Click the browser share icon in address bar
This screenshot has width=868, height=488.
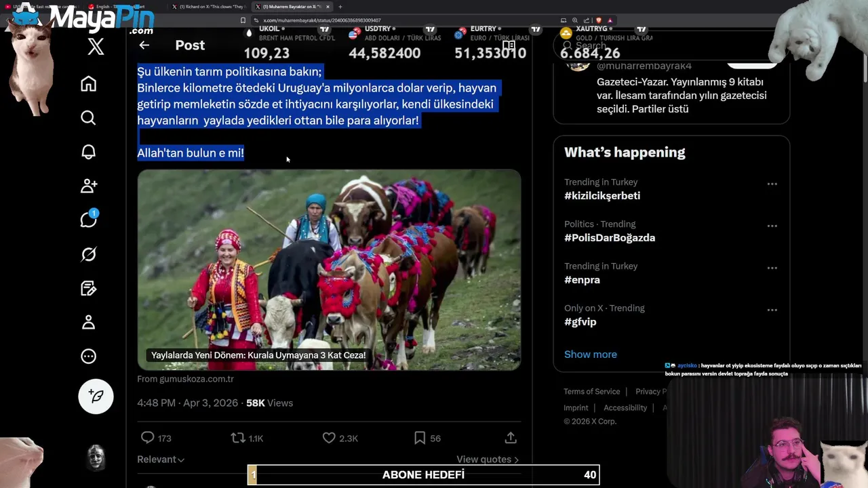tap(587, 20)
